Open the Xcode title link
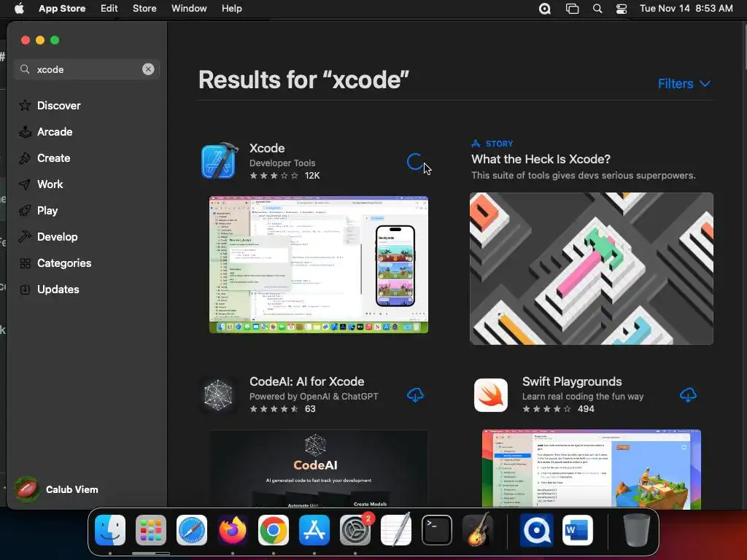The image size is (747, 560). [267, 148]
